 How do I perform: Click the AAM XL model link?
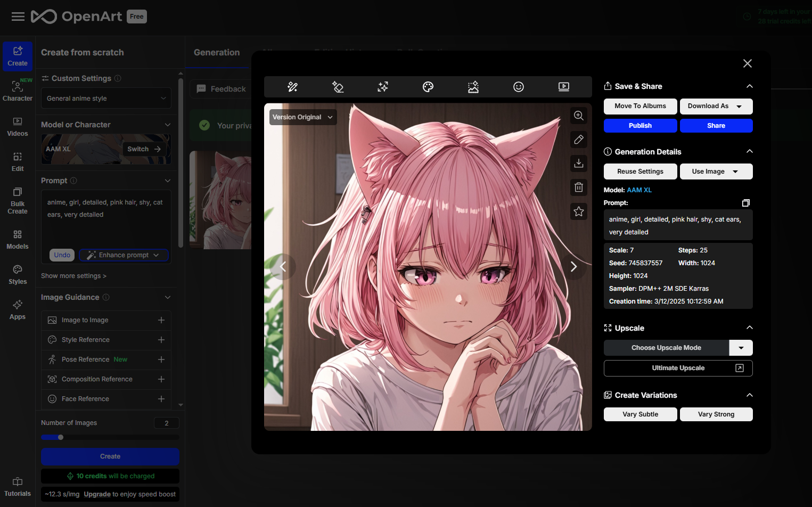click(x=639, y=190)
